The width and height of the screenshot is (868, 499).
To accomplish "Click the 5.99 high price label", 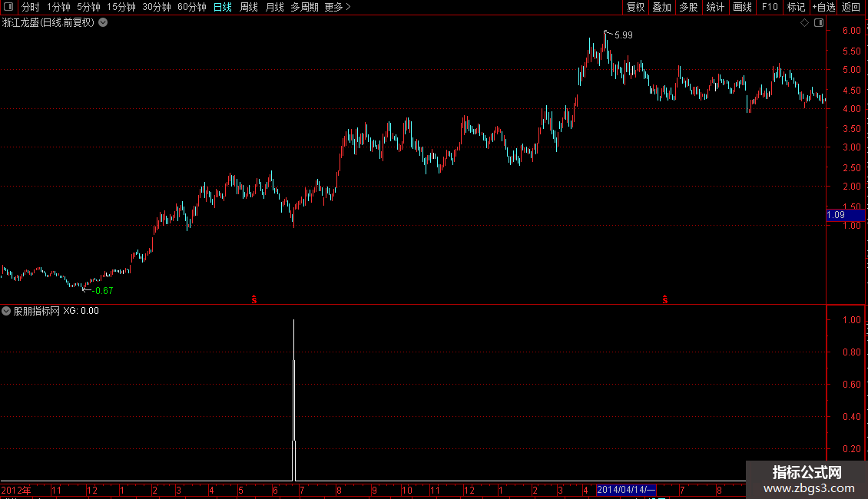I will pyautogui.click(x=623, y=35).
